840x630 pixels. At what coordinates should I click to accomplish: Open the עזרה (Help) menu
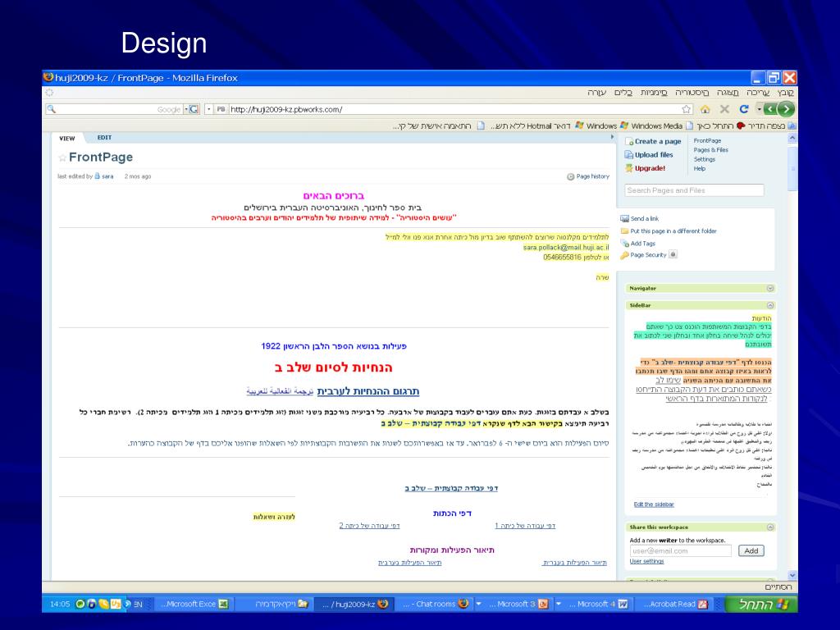click(x=596, y=93)
